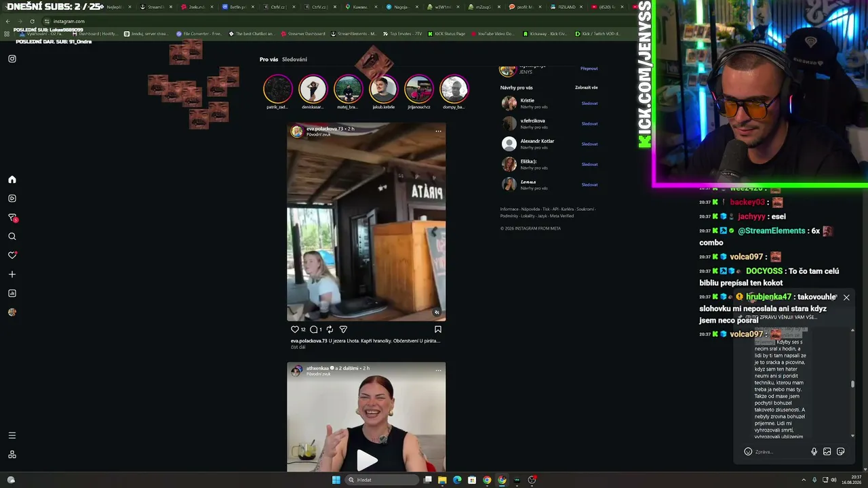Open jirijanouchcz story

[x=419, y=89]
